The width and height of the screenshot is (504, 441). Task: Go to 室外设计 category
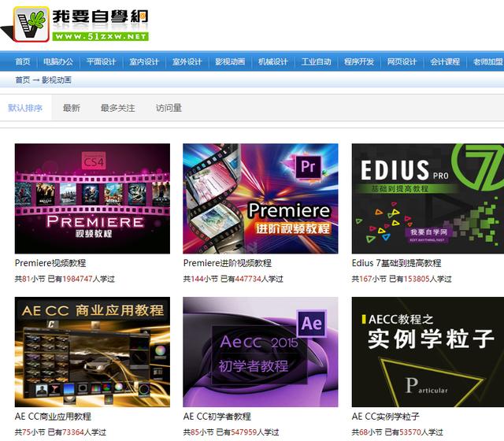click(187, 61)
